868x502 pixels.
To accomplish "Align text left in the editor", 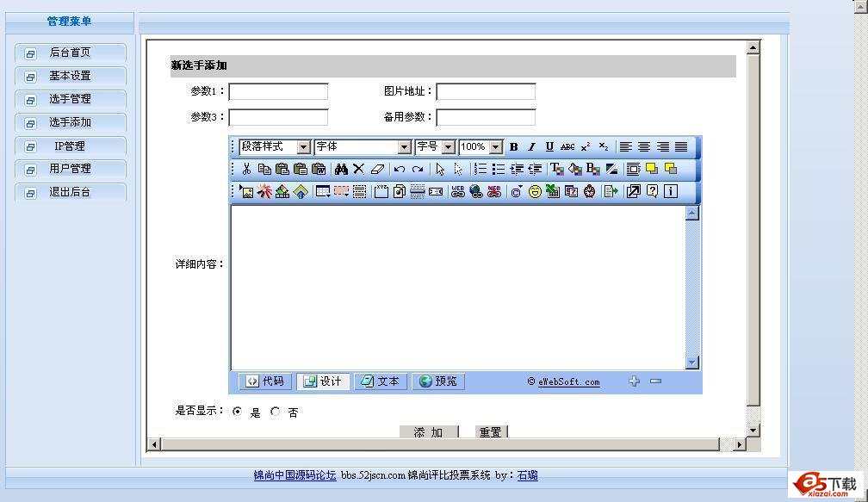I will 625,146.
